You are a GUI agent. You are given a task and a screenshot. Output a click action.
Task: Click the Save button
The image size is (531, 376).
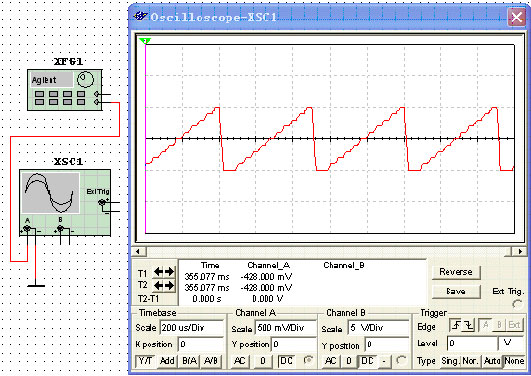[456, 291]
